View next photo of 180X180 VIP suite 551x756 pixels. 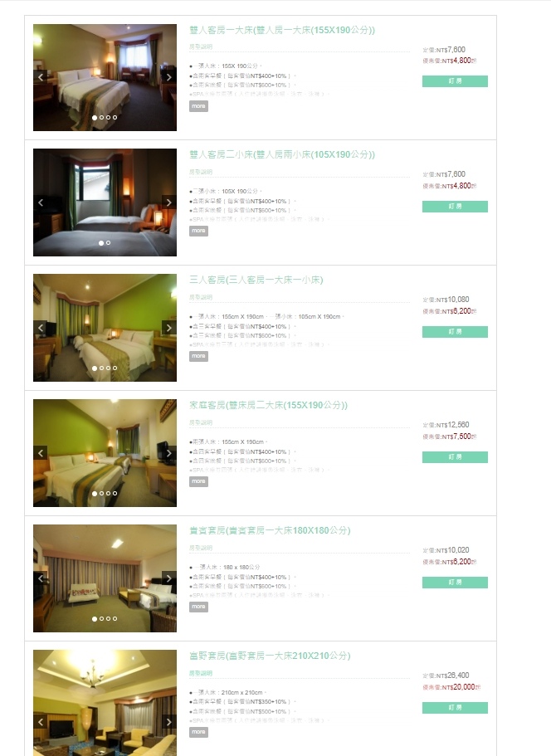168,578
